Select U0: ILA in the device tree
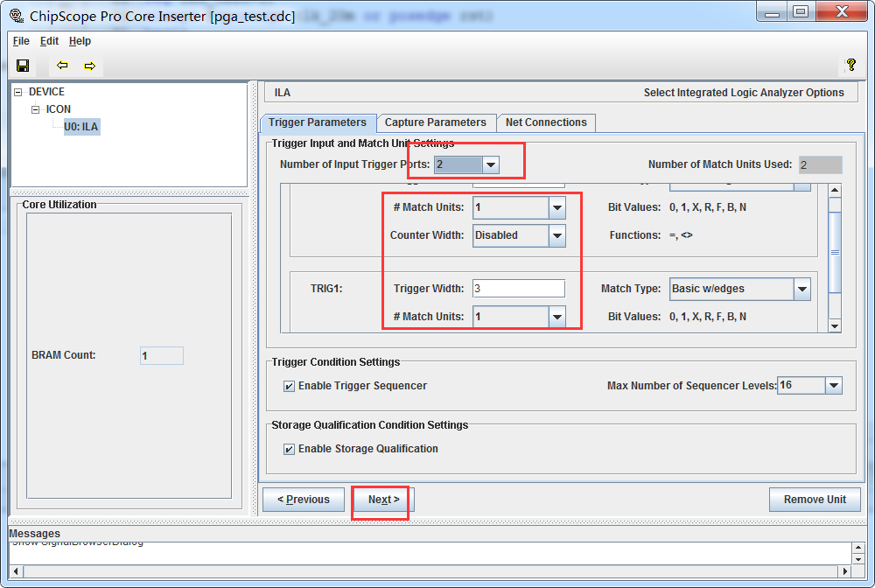 tap(80, 126)
